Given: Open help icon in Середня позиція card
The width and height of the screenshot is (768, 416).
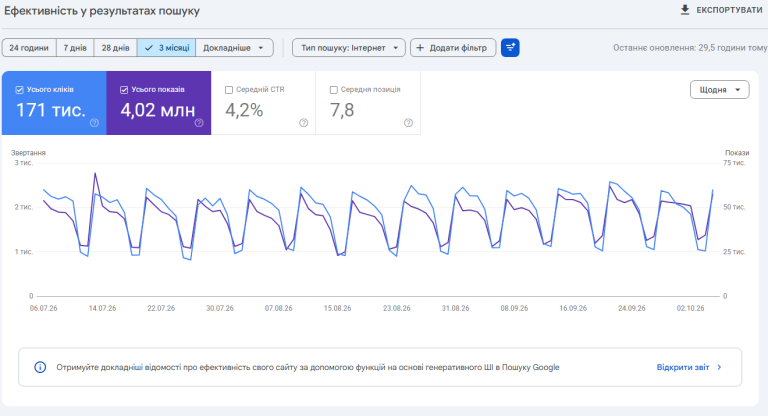Looking at the screenshot, I should pos(408,123).
